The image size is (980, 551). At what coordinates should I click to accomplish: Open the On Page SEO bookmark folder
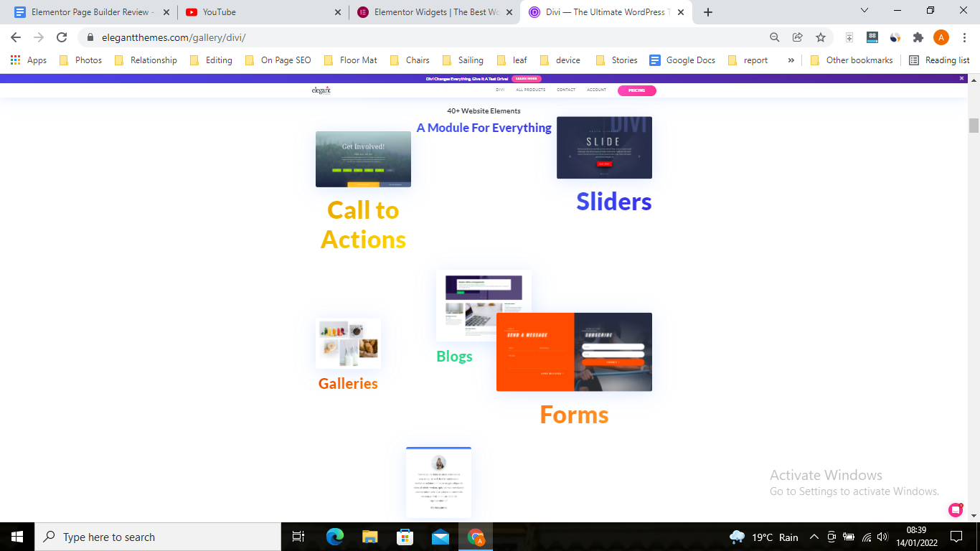tap(278, 60)
